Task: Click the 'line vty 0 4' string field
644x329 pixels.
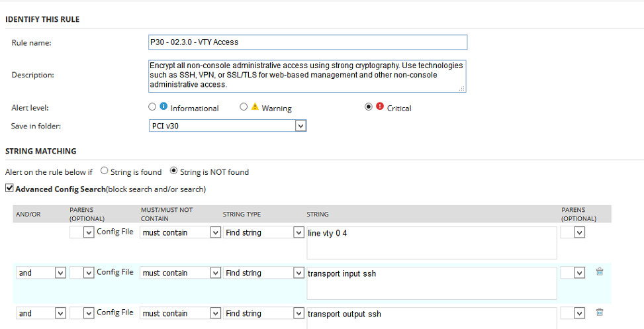Action: (x=431, y=243)
